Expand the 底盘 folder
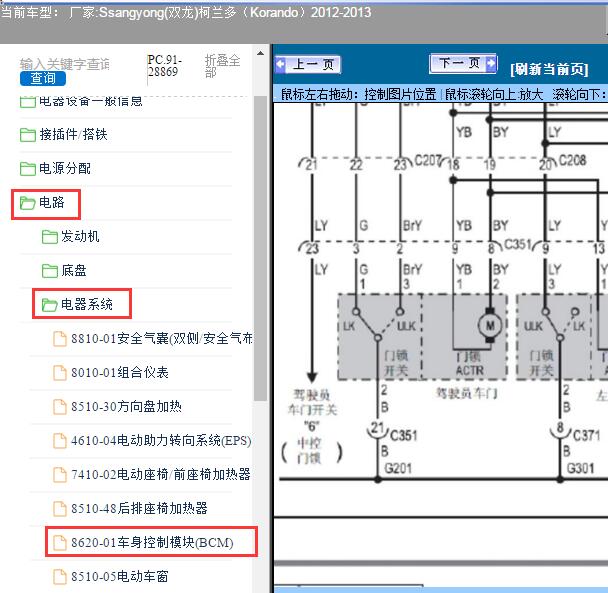 pos(74,270)
